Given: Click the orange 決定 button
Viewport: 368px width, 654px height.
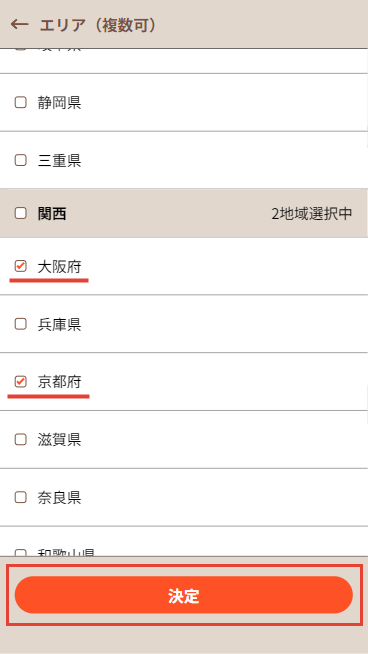Looking at the screenshot, I should point(184,595).
